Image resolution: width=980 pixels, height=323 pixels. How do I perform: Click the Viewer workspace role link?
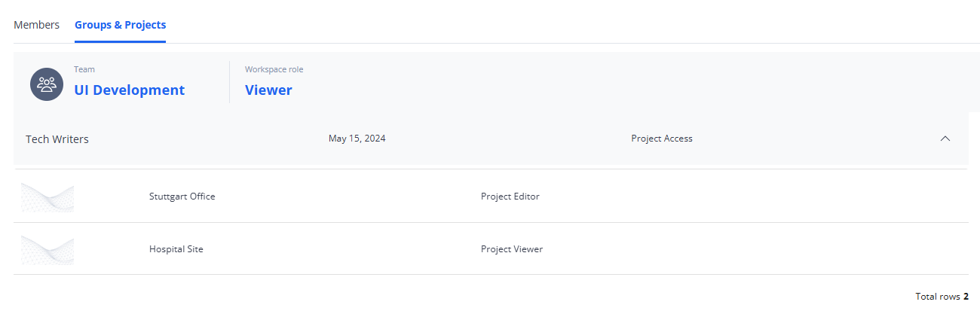tap(268, 90)
